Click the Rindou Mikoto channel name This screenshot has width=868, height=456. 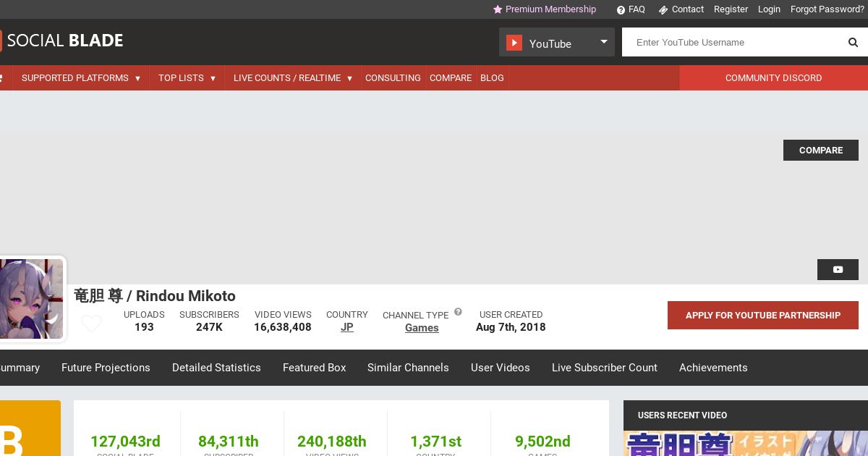(x=155, y=296)
